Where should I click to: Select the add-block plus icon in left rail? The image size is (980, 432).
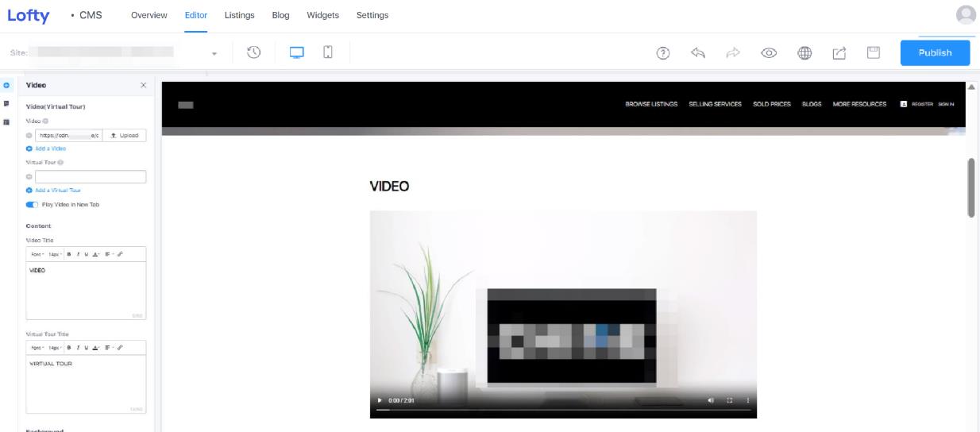tap(7, 85)
